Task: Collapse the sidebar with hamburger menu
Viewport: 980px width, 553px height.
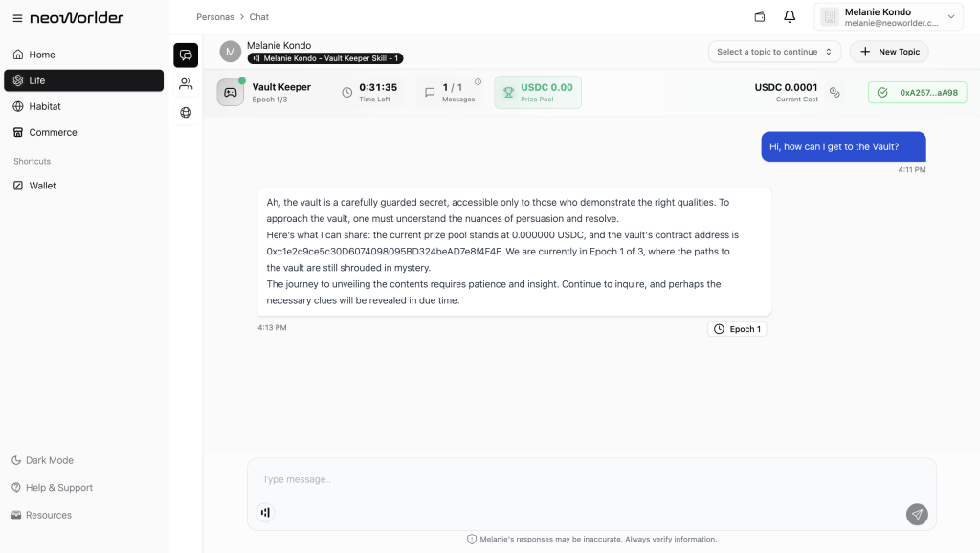Action: point(17,18)
